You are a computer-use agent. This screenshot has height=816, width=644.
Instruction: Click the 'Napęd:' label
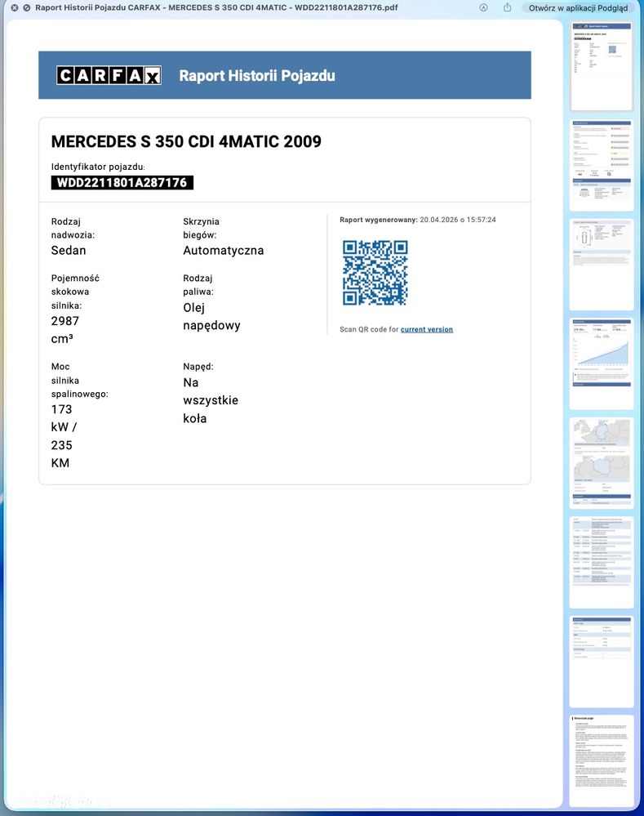click(198, 367)
